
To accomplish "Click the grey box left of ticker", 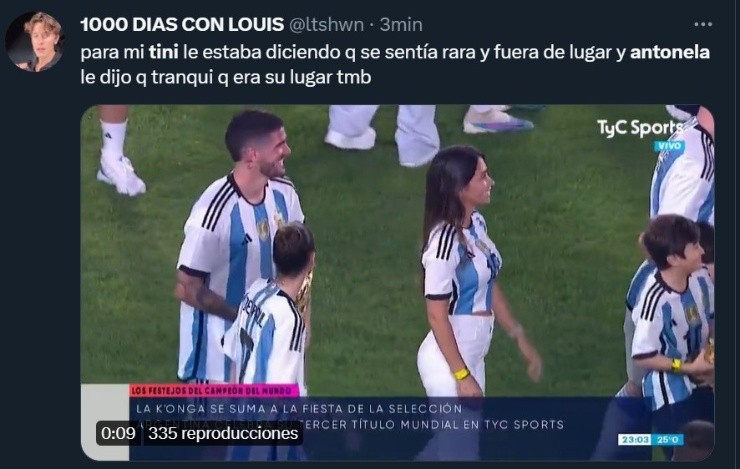I will point(105,422).
